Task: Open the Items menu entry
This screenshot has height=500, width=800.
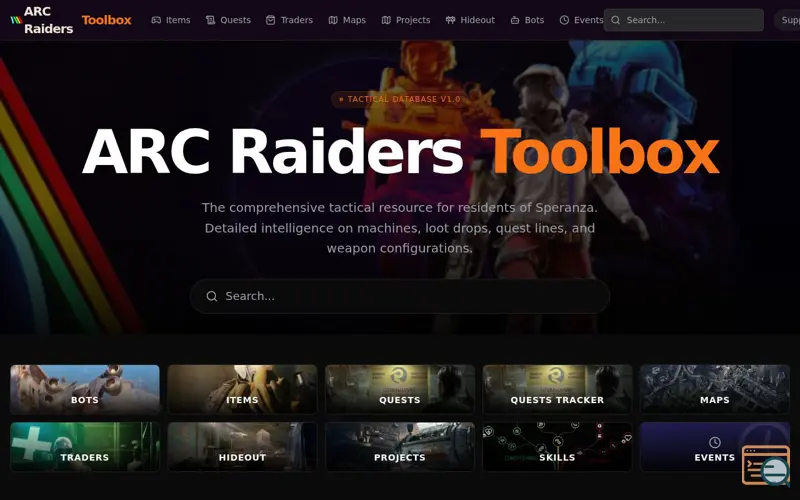Action: point(171,20)
